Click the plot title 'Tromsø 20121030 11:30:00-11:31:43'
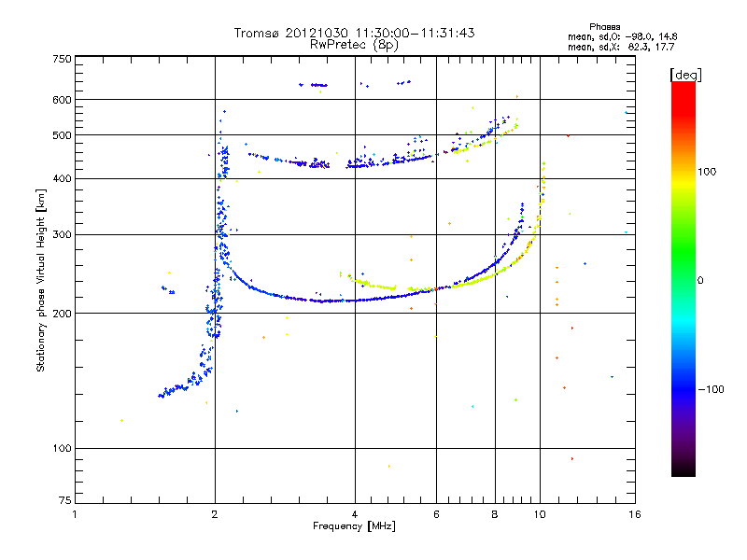 (x=354, y=33)
